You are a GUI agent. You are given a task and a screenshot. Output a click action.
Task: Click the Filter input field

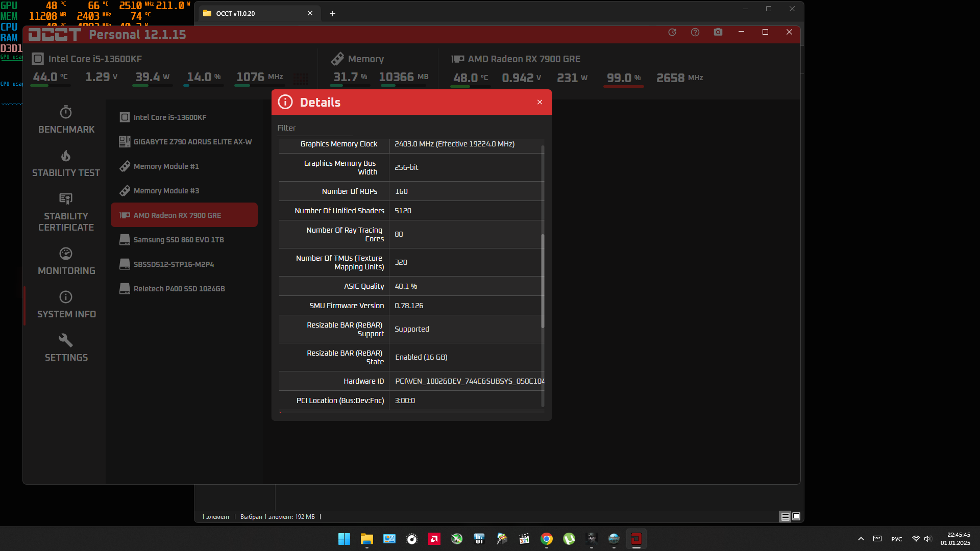tap(314, 128)
